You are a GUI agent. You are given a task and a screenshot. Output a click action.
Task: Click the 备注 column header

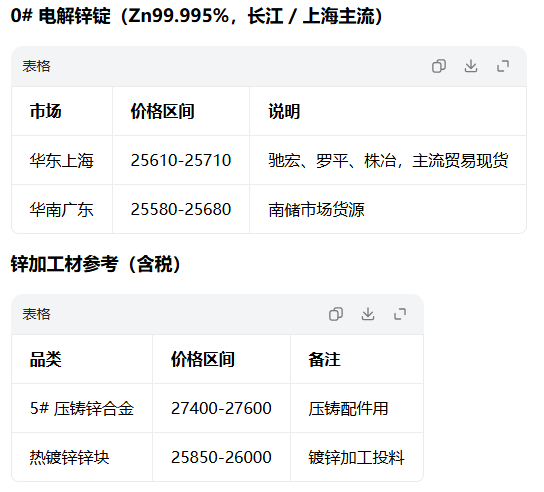(x=324, y=359)
